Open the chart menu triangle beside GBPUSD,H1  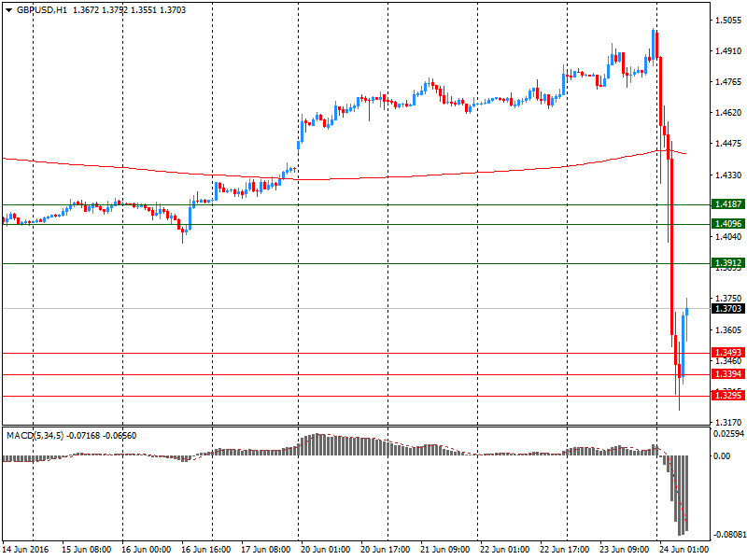point(8,10)
